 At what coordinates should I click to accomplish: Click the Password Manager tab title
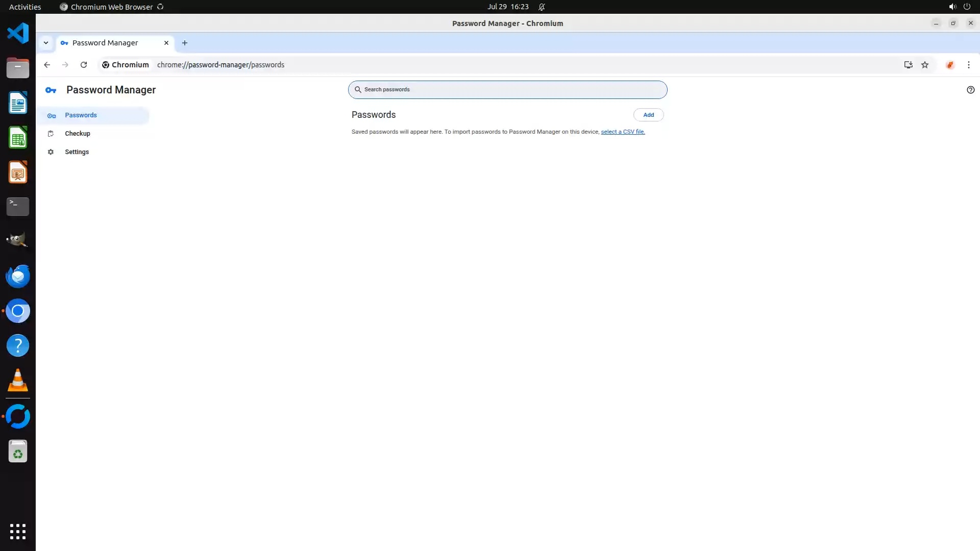coord(105,43)
